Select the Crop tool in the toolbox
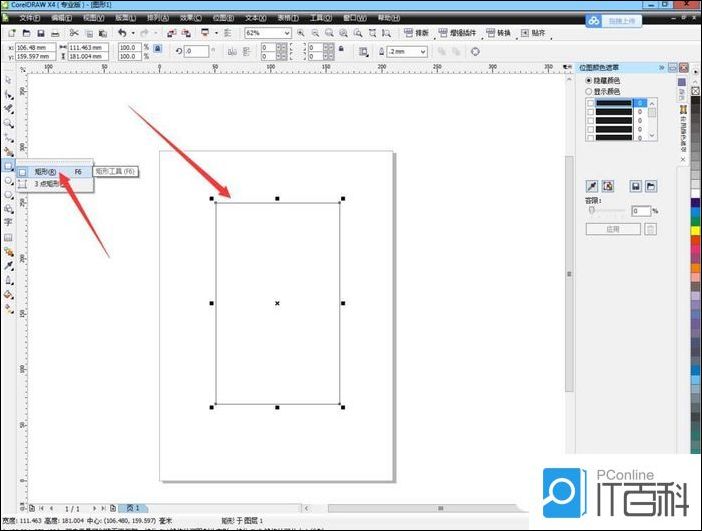 click(x=8, y=109)
